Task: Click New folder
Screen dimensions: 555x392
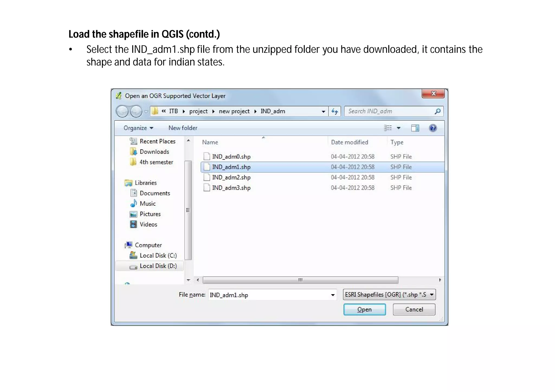Action: point(183,128)
